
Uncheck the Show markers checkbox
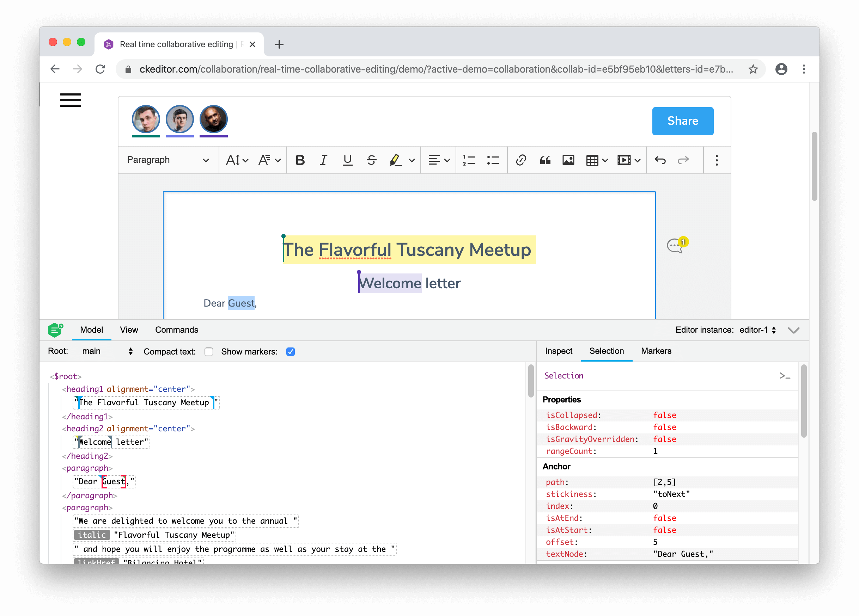pyautogui.click(x=291, y=352)
